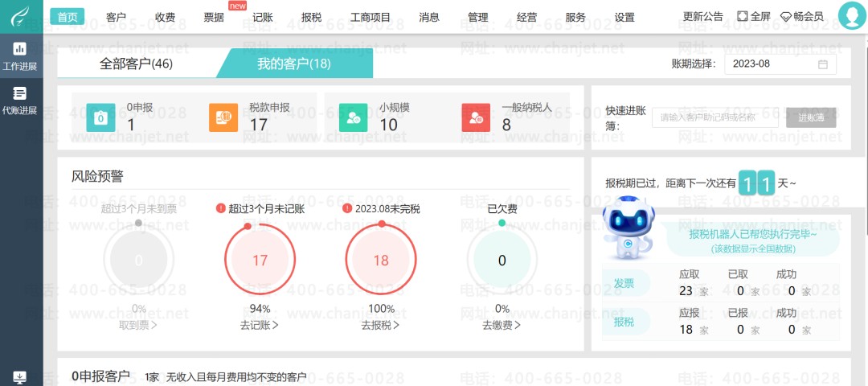Open the 管理 menu
Screen dimensions: 868x386
[477, 17]
